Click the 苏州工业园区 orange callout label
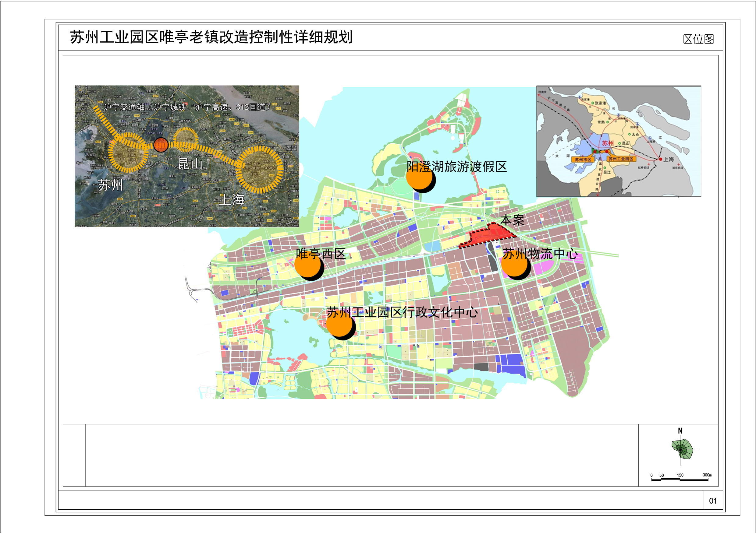This screenshot has height=534, width=756. [621, 159]
